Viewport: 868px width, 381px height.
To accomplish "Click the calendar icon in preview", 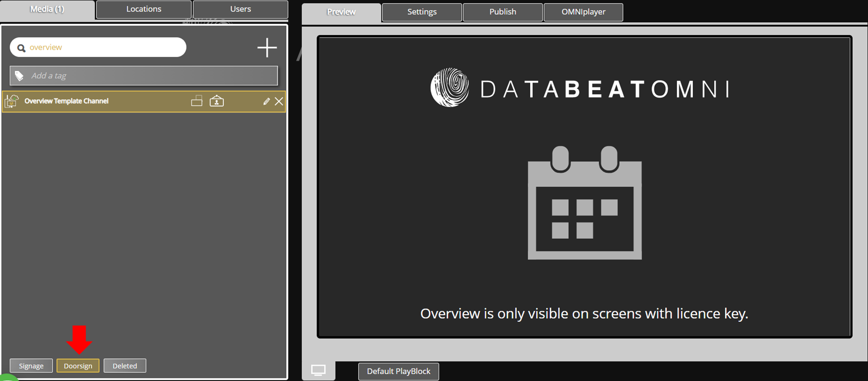I will click(585, 203).
